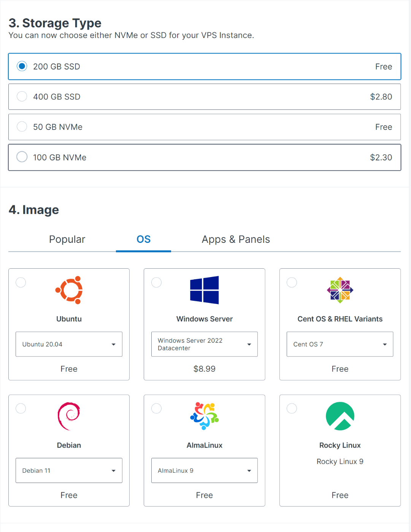411x532 pixels.
Task: Select the 400 GB SSD radio button
Action: [x=22, y=97]
